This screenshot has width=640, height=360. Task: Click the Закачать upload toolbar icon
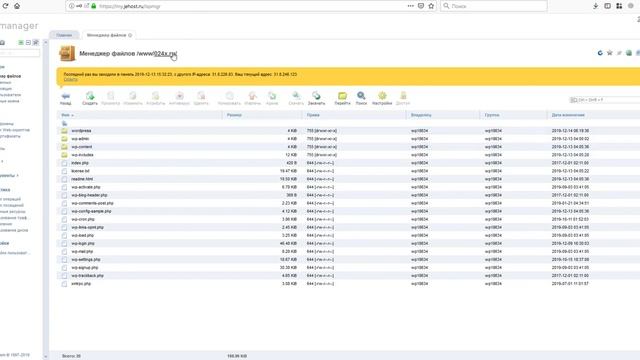316,96
